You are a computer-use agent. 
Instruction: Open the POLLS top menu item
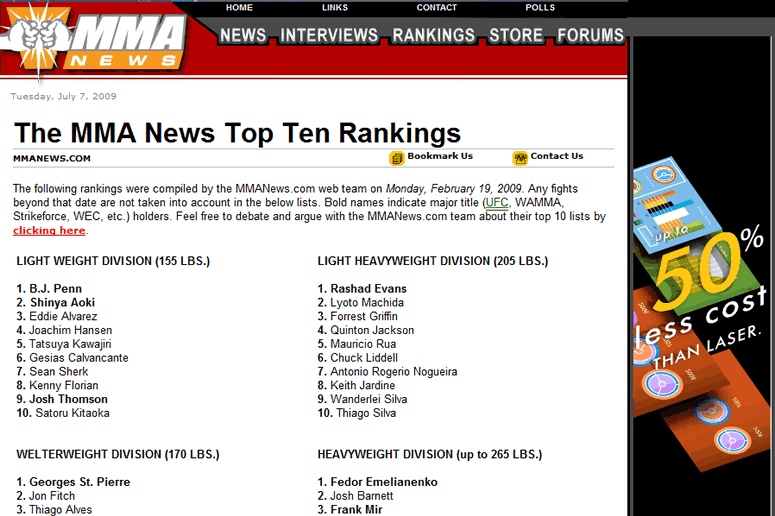click(x=540, y=8)
